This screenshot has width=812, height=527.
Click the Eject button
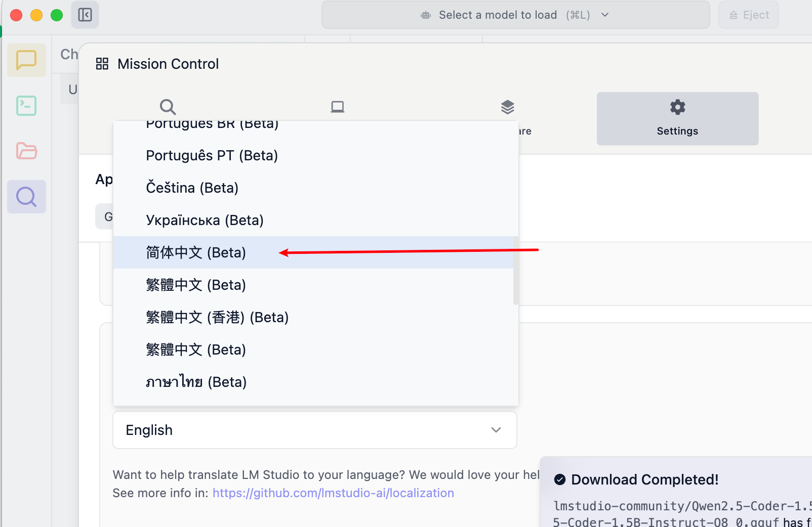click(x=748, y=15)
